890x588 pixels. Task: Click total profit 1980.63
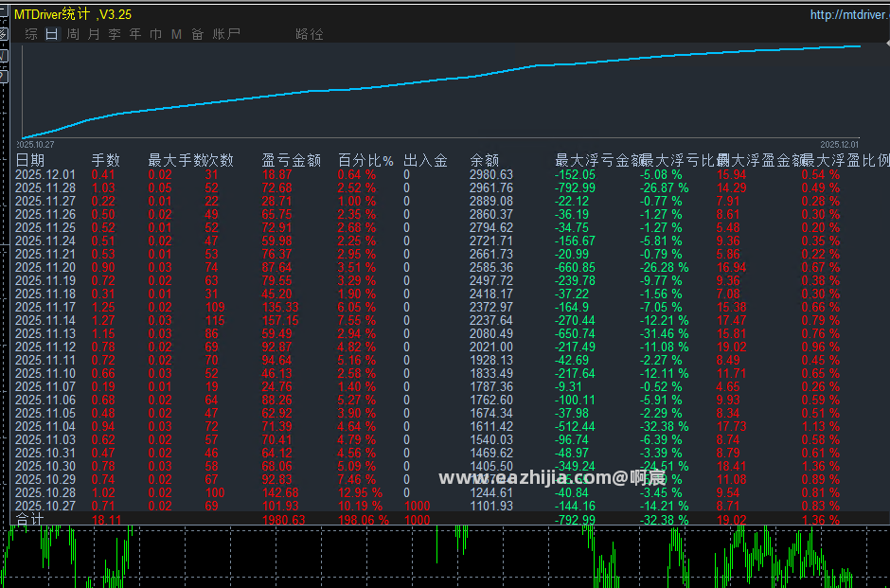(284, 519)
